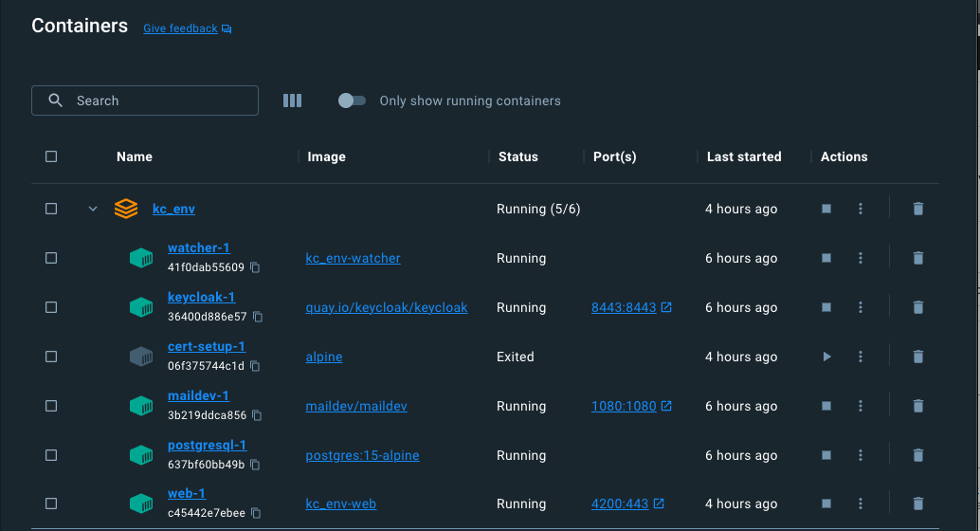Open port 4200:443 in browser
The image size is (980, 531).
tap(627, 504)
